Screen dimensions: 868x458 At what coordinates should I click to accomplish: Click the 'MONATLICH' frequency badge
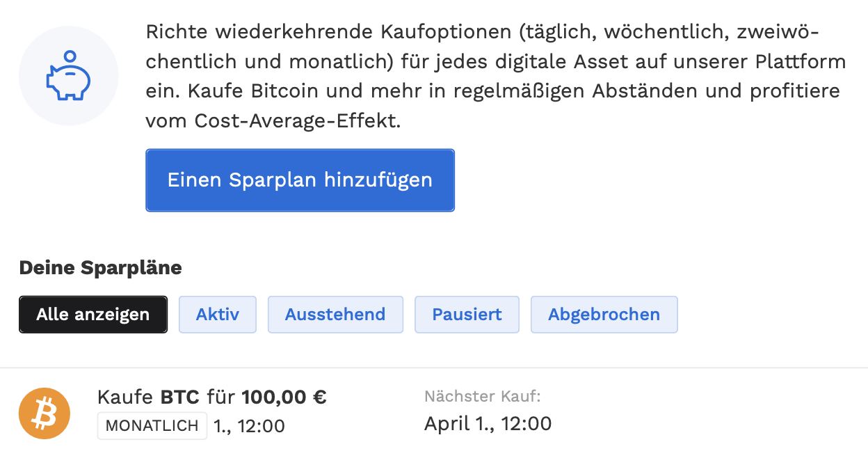[x=152, y=426]
